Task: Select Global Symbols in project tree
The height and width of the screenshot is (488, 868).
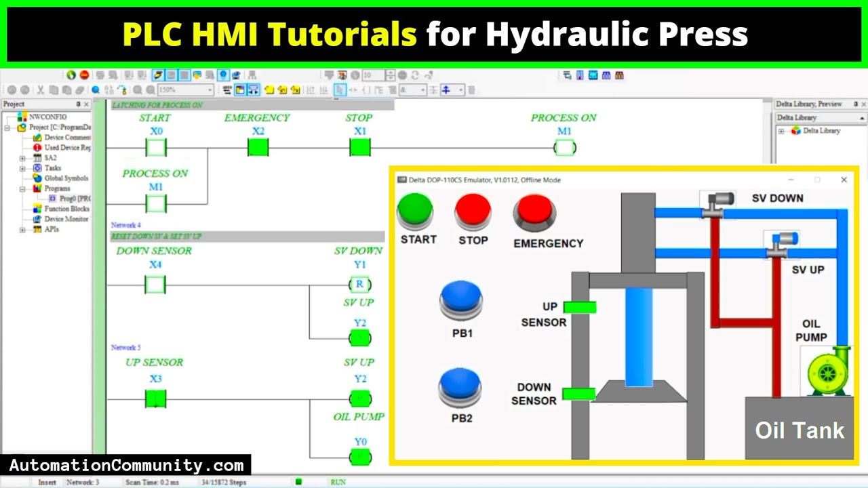Action: click(66, 178)
